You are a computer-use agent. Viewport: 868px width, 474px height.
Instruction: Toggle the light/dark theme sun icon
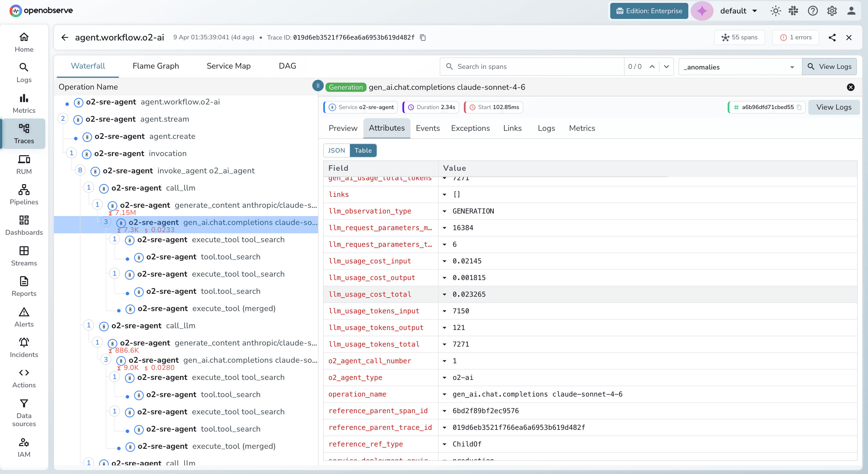775,11
